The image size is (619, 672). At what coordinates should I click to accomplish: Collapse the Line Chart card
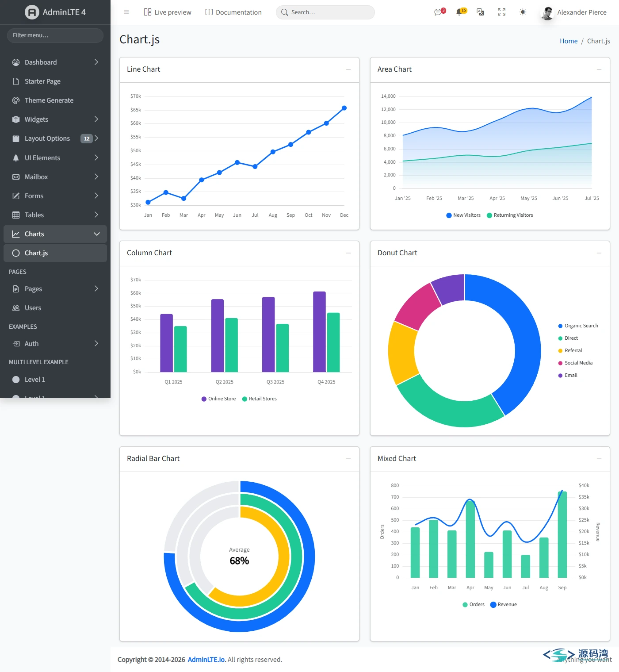348,69
